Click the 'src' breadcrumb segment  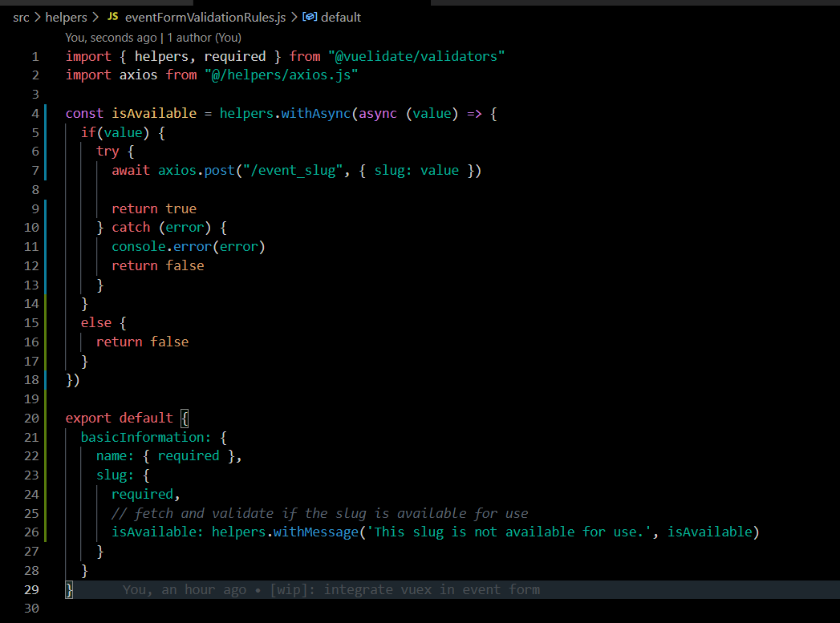[21, 18]
